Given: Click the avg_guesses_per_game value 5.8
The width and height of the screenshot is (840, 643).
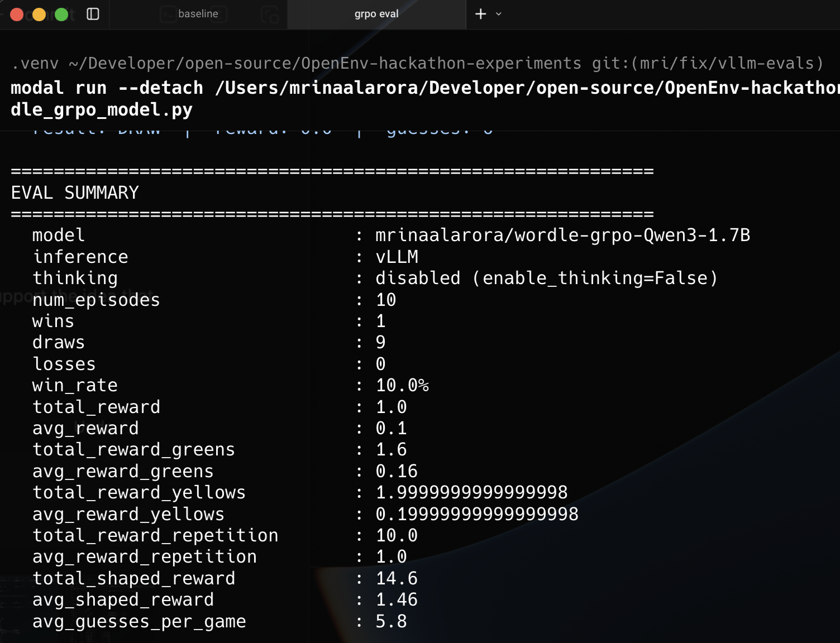Looking at the screenshot, I should click(391, 621).
